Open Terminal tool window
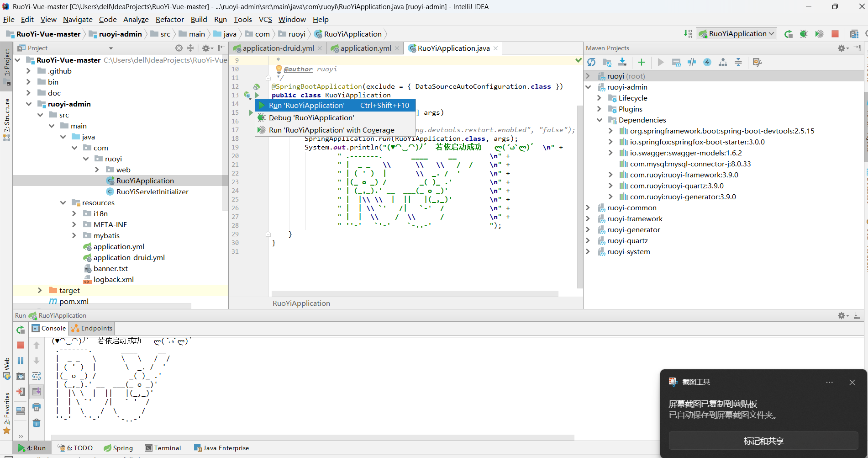This screenshot has height=458, width=868. [163, 448]
